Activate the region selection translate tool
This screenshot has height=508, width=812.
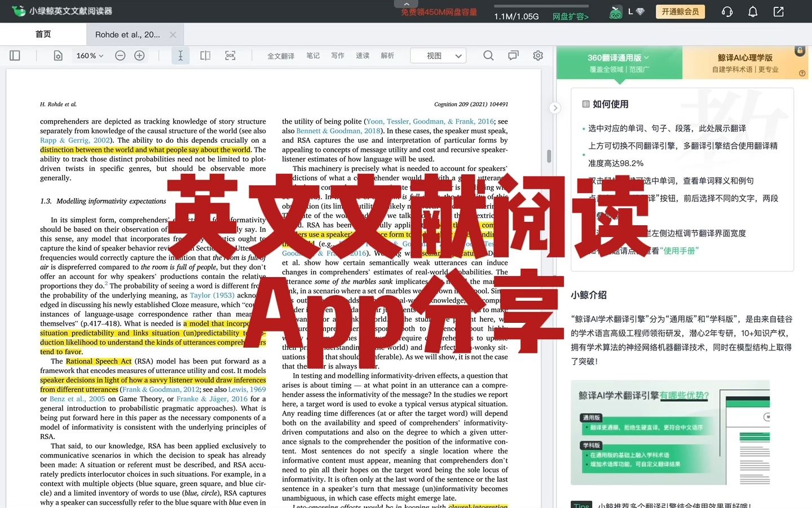coord(205,55)
